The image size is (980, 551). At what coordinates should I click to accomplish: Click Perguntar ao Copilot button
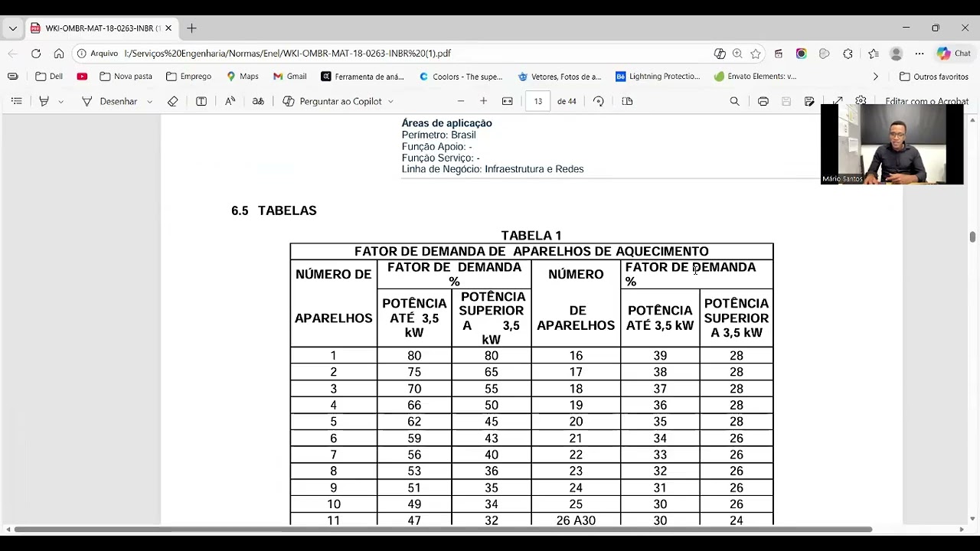(332, 101)
